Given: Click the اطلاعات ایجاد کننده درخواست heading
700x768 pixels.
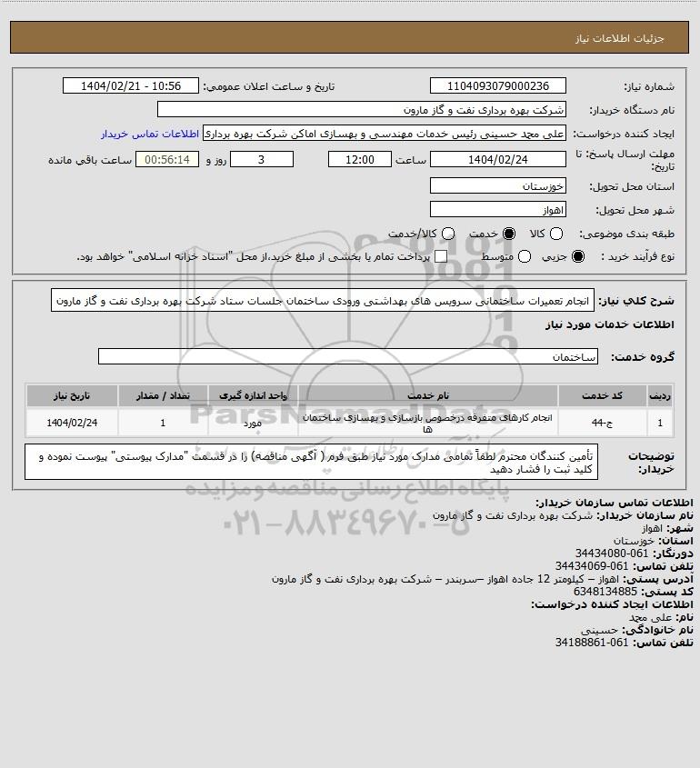Looking at the screenshot, I should [613, 604].
